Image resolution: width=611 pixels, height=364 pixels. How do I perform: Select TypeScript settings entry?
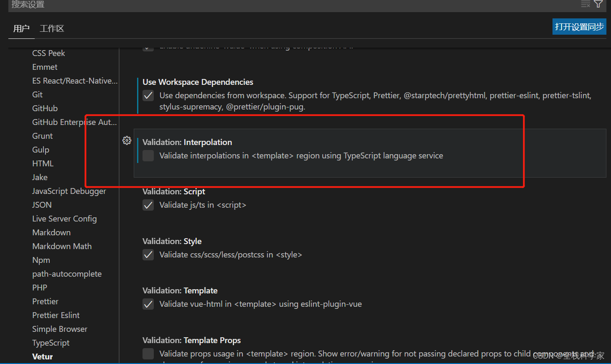[x=51, y=343]
